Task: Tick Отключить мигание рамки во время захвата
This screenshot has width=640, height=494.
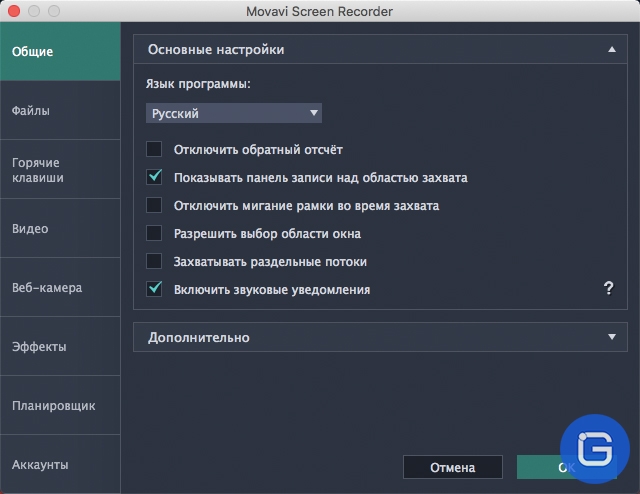Action: [x=154, y=205]
